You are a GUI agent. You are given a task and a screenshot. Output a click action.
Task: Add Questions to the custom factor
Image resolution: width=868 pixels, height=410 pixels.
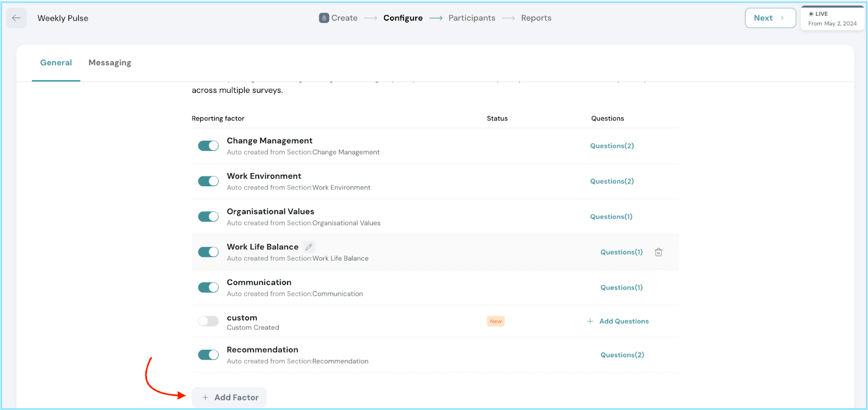click(623, 321)
